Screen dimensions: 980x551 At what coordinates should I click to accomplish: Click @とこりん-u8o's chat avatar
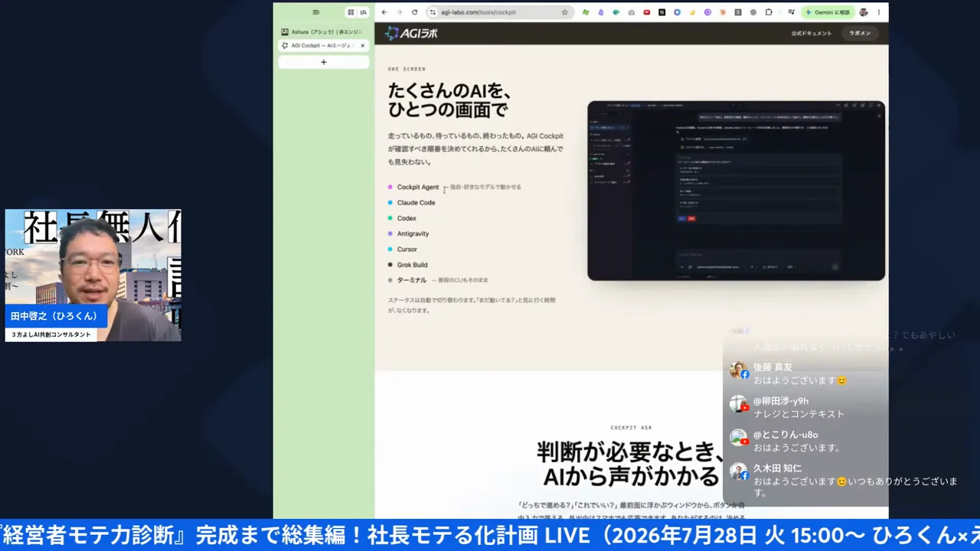click(x=738, y=438)
